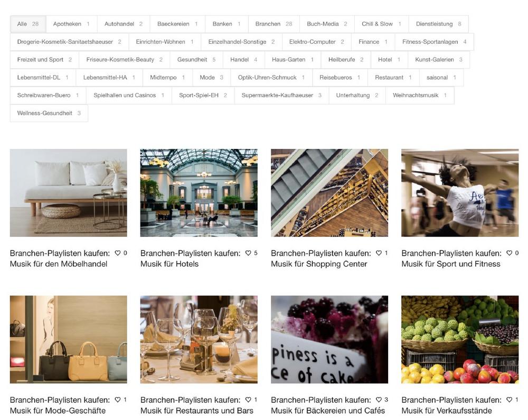Open the Shopping Center escalator thumbnail
The height and width of the screenshot is (420, 528).
point(329,193)
